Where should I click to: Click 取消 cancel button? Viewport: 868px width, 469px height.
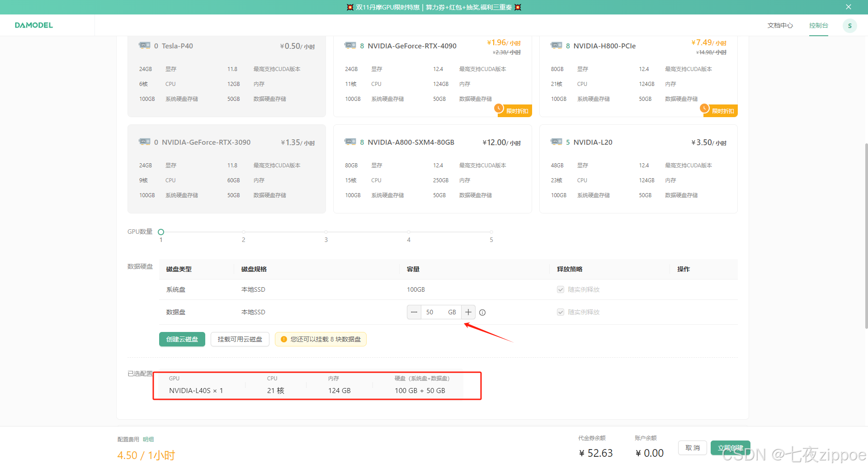pos(693,448)
